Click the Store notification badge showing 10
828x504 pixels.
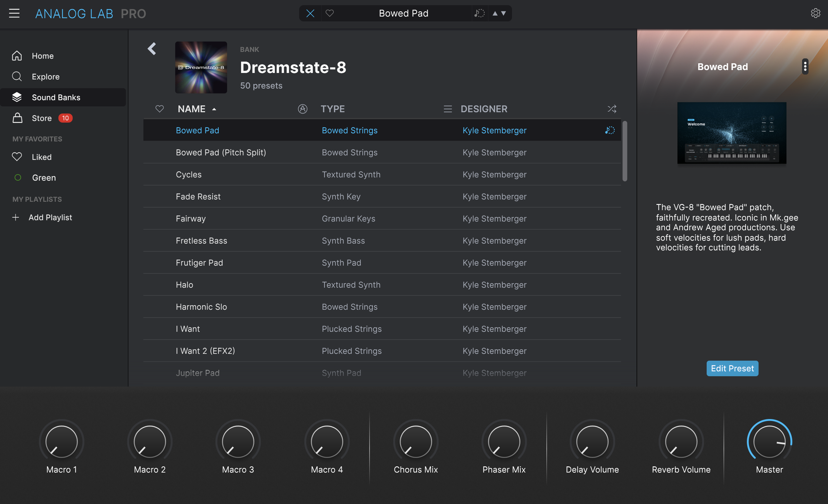(65, 118)
